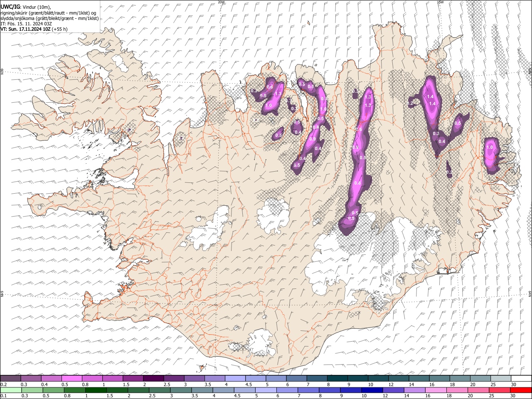Click the '1.0' value in the easternmost snow patch
The width and height of the screenshot is (532, 399).
pos(489,147)
